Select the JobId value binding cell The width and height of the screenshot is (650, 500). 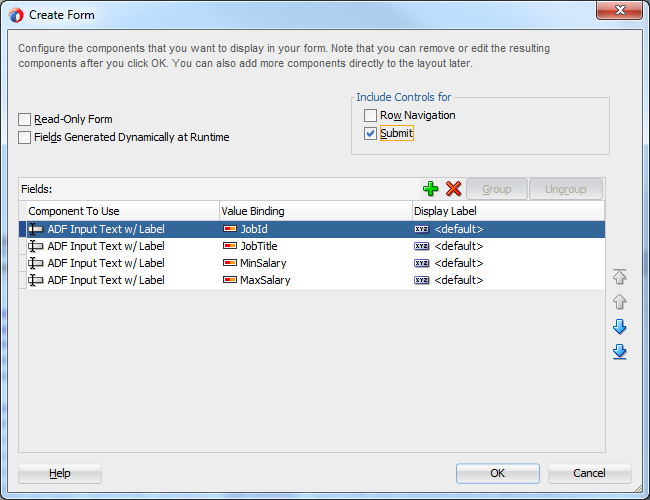coord(315,229)
